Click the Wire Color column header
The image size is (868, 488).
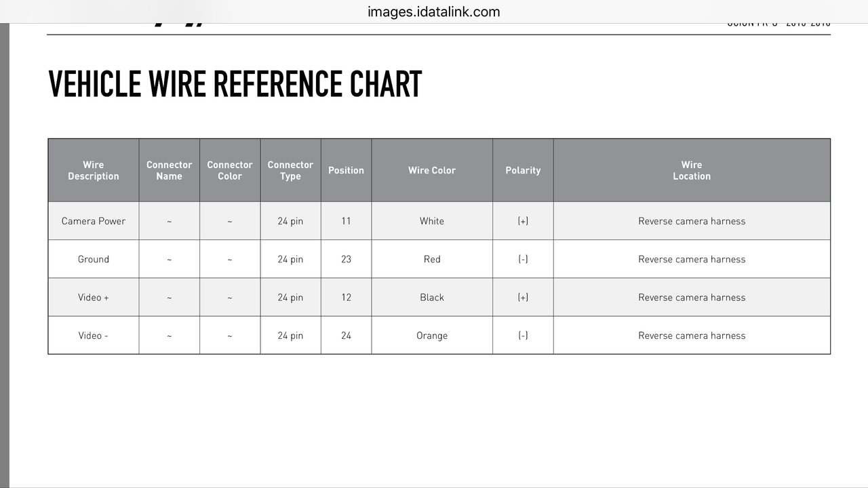pos(432,170)
